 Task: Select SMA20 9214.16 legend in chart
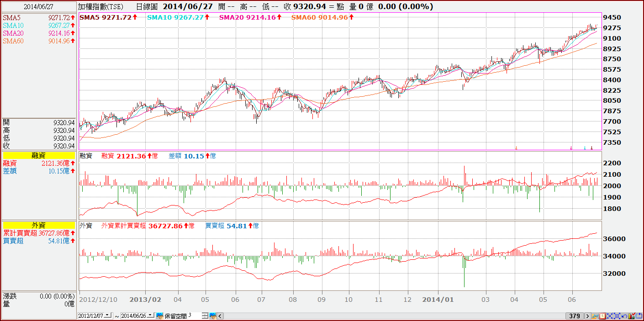click(250, 17)
